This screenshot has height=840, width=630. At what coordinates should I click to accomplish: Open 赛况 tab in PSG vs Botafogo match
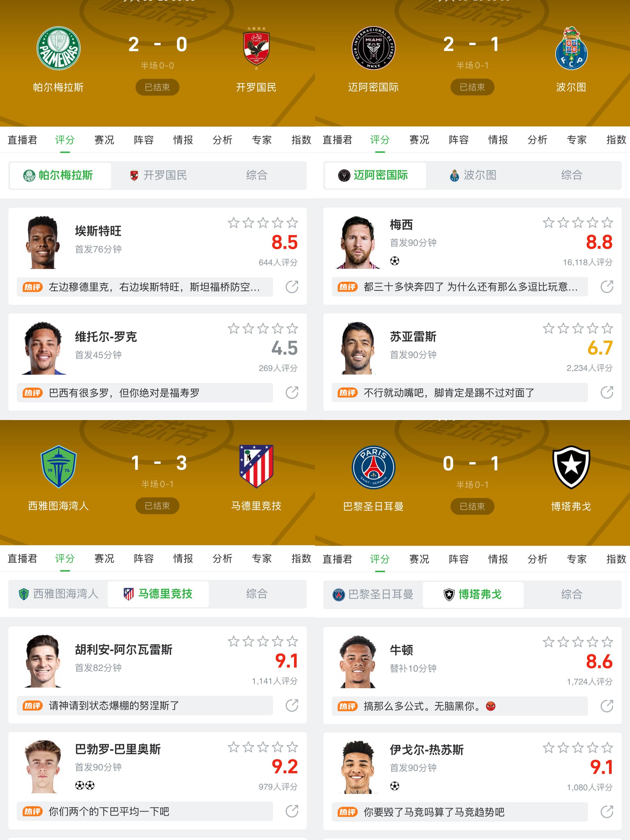419,559
